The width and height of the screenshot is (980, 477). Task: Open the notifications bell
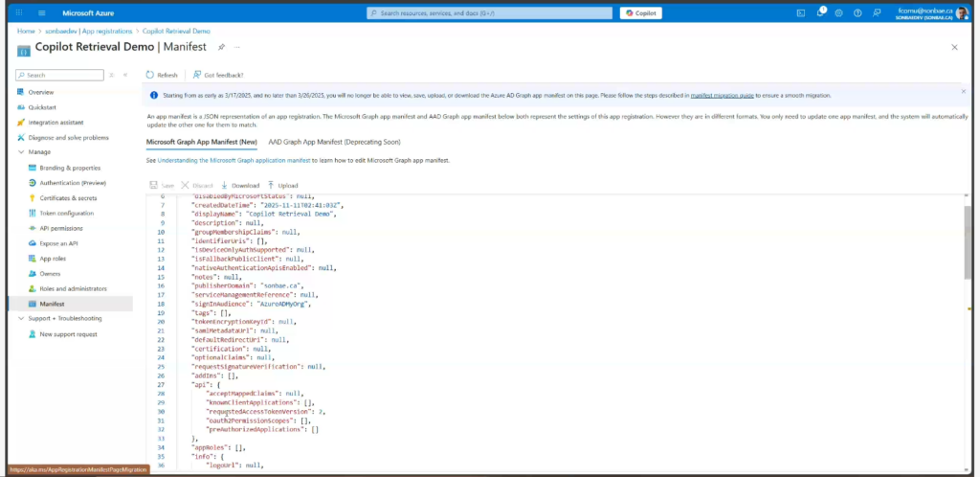820,13
